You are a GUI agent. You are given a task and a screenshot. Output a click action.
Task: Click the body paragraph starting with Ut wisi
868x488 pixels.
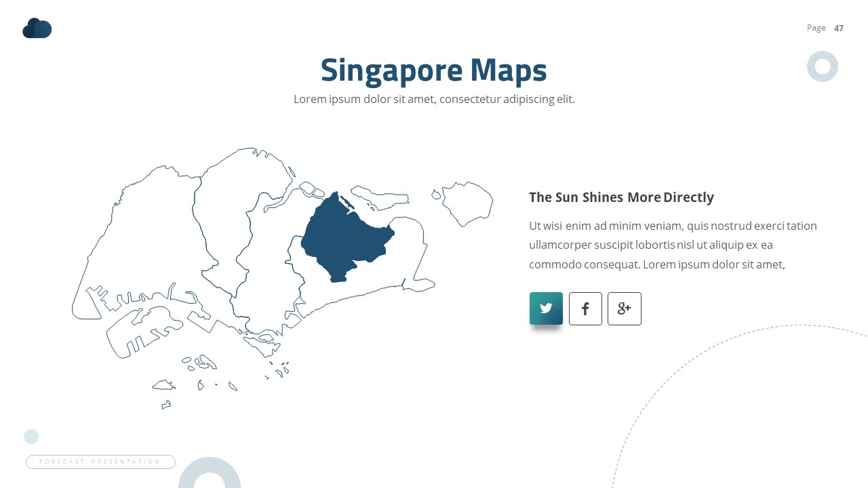pyautogui.click(x=673, y=245)
